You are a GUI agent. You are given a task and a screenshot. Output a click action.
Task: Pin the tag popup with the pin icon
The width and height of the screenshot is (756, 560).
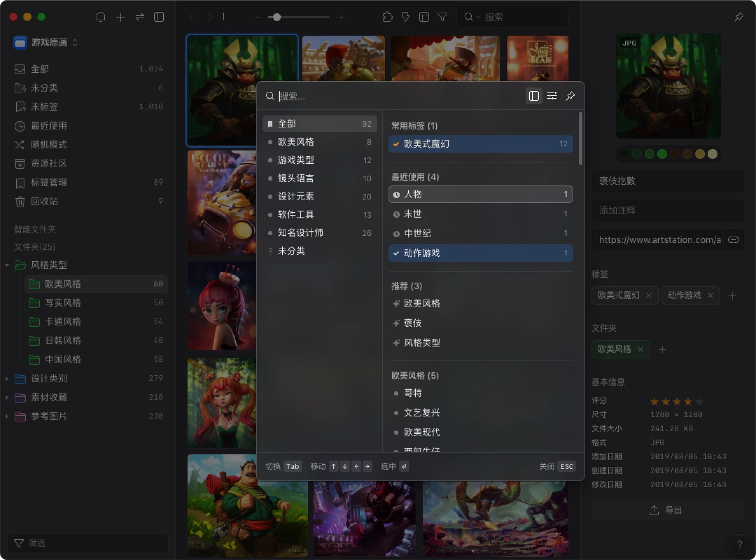570,96
